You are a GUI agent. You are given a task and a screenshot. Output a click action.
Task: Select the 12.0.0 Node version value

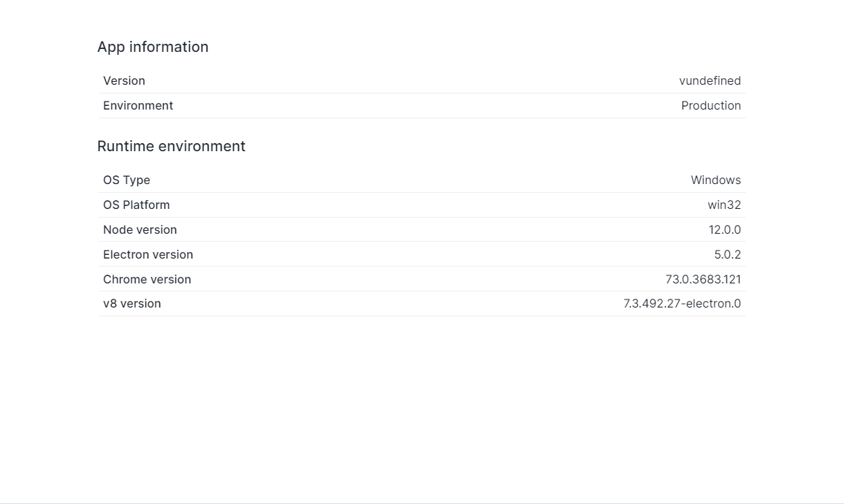pyautogui.click(x=724, y=229)
